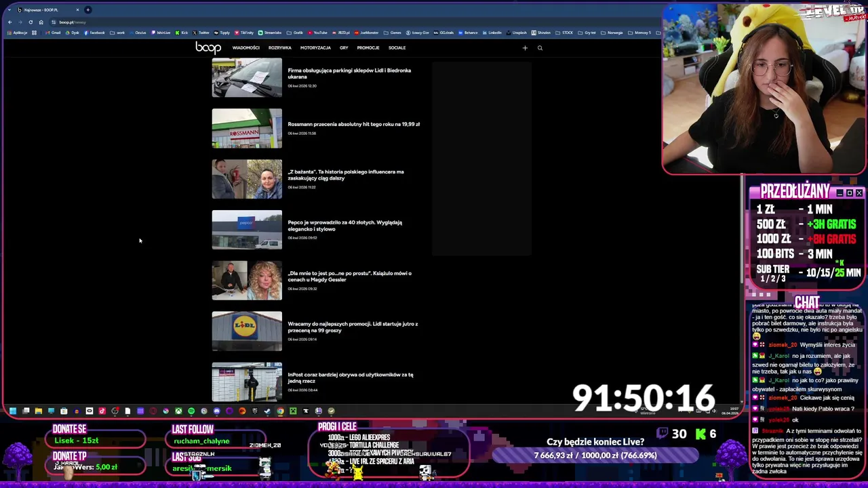The image size is (868, 488).
Task: Expand the Gry tmt bookmark folder
Action: [587, 33]
